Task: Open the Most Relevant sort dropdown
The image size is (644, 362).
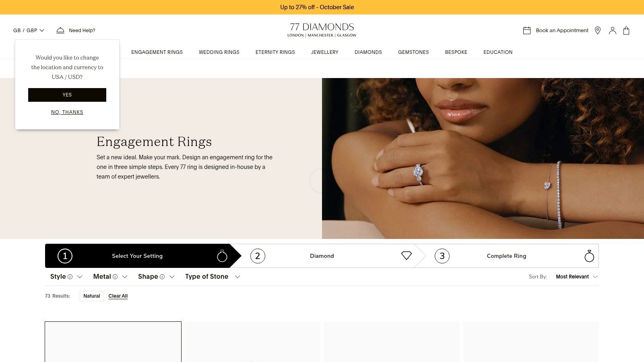Action: [x=576, y=277]
